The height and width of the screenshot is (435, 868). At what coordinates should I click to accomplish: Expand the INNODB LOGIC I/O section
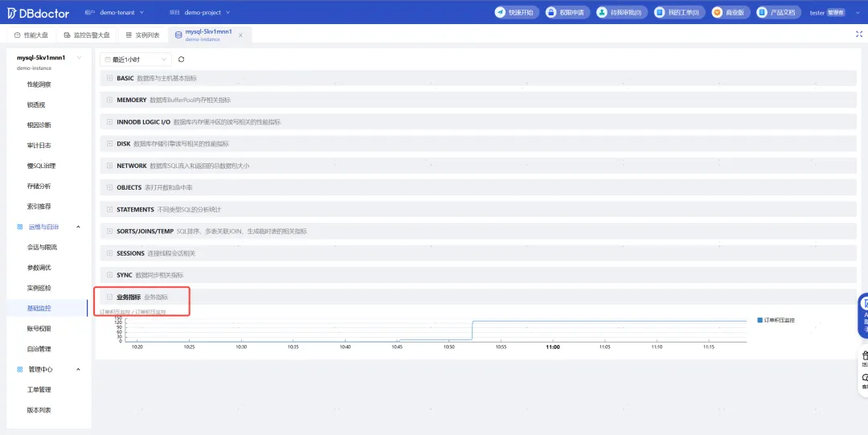(x=109, y=122)
